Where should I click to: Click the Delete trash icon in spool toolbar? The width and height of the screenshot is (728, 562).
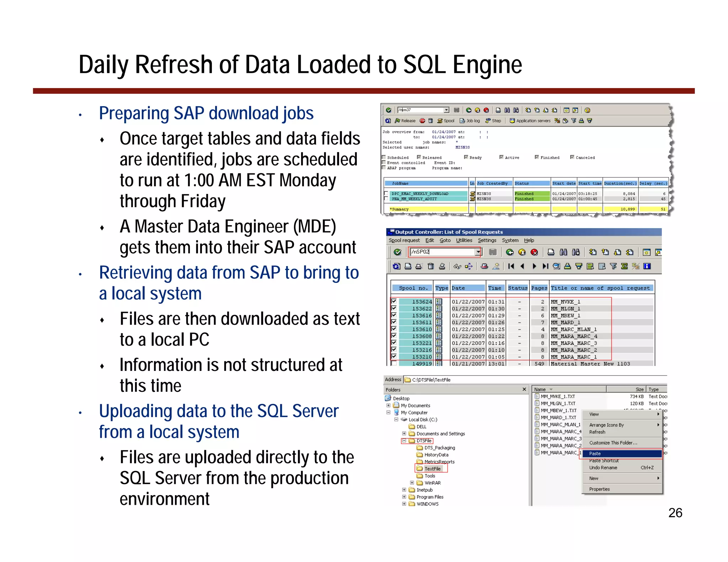(430, 266)
